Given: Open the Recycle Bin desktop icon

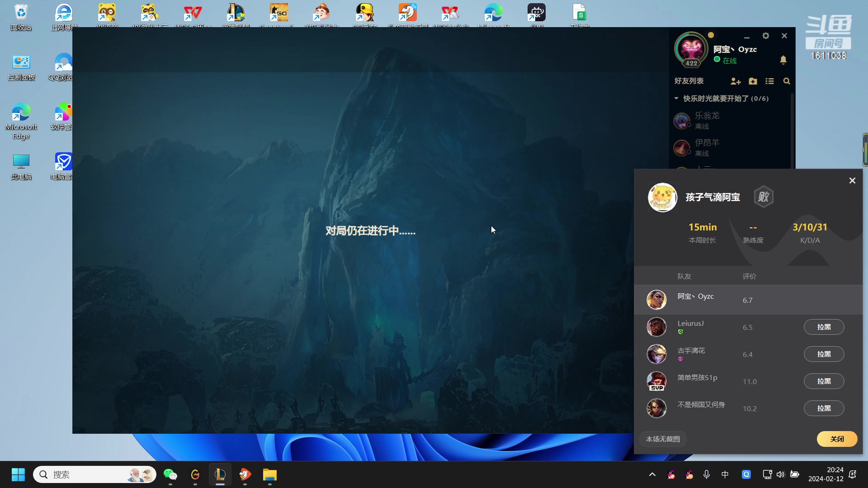Looking at the screenshot, I should pyautogui.click(x=21, y=17).
